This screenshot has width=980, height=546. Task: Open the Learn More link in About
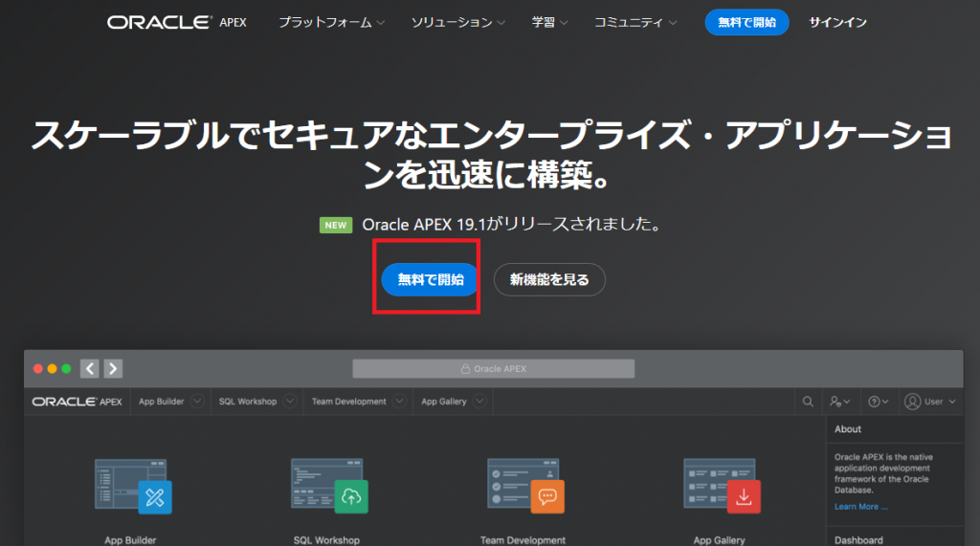click(x=860, y=507)
